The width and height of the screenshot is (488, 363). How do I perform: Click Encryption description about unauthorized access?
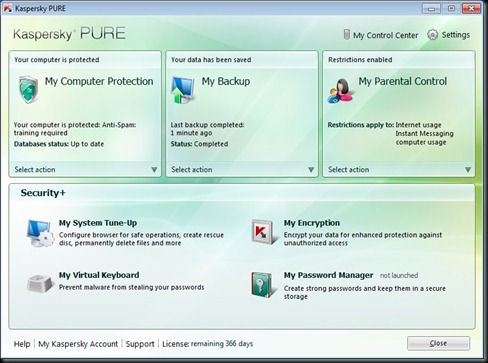point(363,239)
